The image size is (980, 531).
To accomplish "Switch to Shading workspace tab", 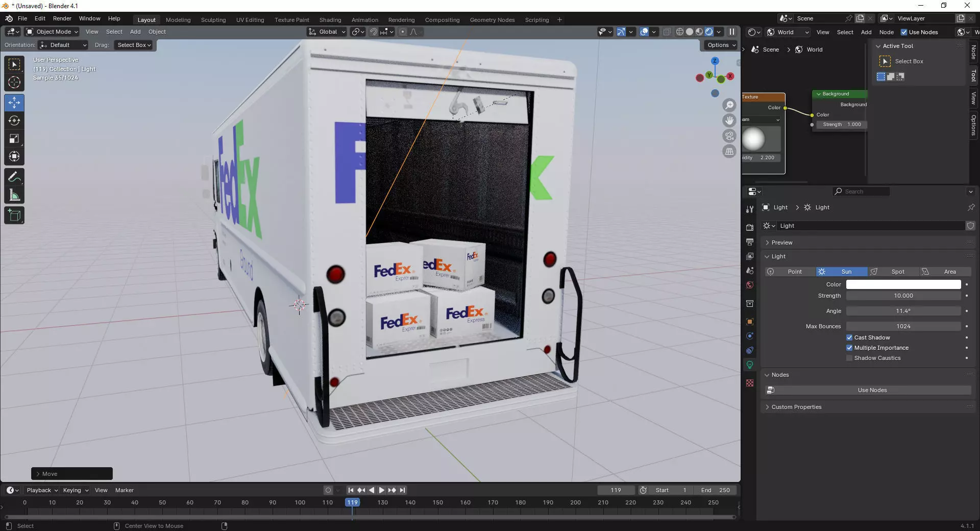I will pos(330,20).
